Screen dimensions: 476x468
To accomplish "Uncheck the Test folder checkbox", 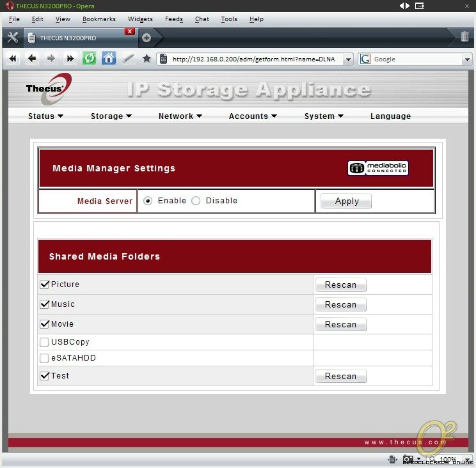I will [x=44, y=376].
